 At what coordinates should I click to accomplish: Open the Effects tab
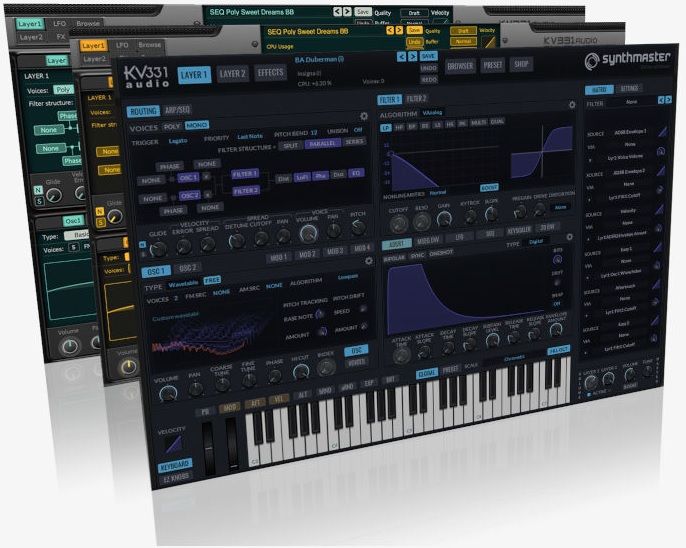click(270, 72)
